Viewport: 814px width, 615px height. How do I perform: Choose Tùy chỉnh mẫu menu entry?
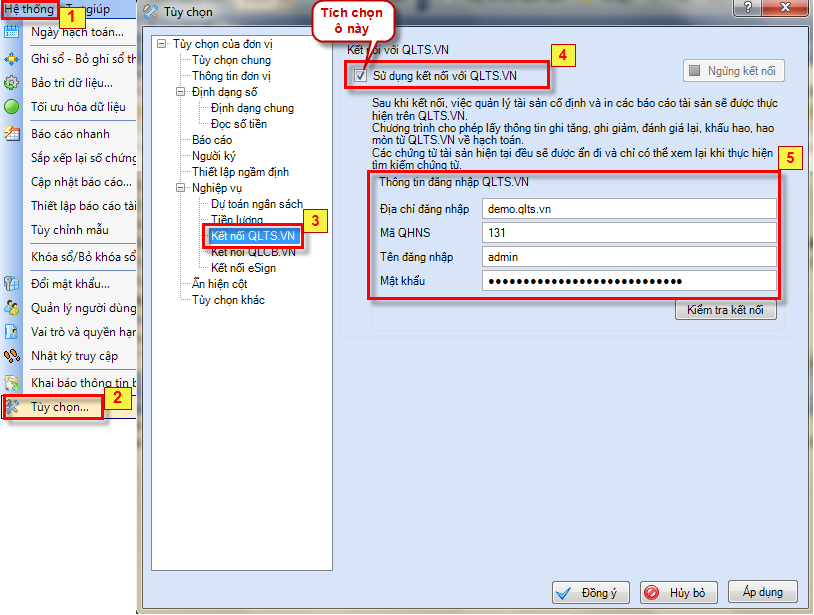(70, 230)
